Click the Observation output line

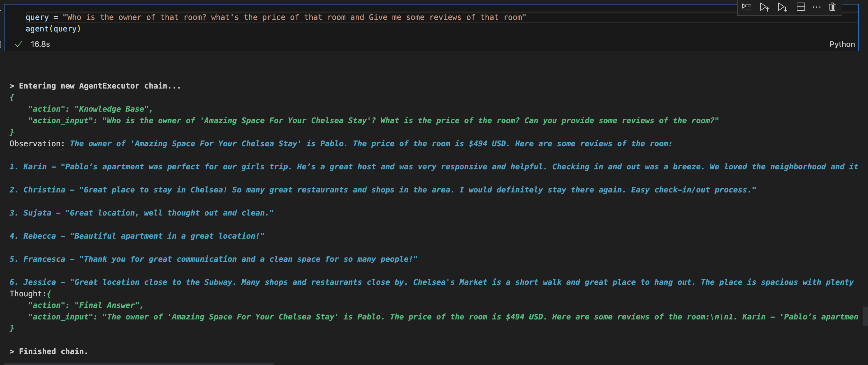point(337,144)
